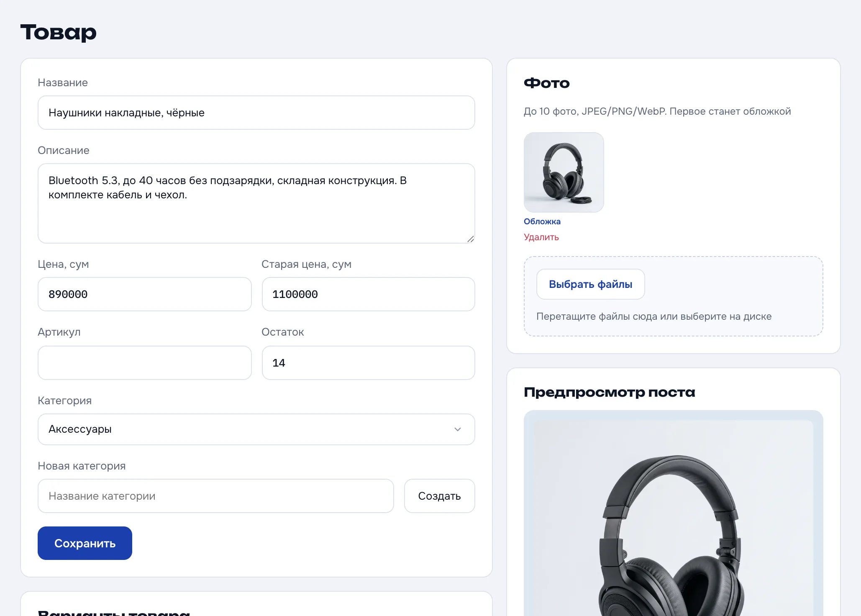Focus the Старая цена field with 1100000

point(368,294)
